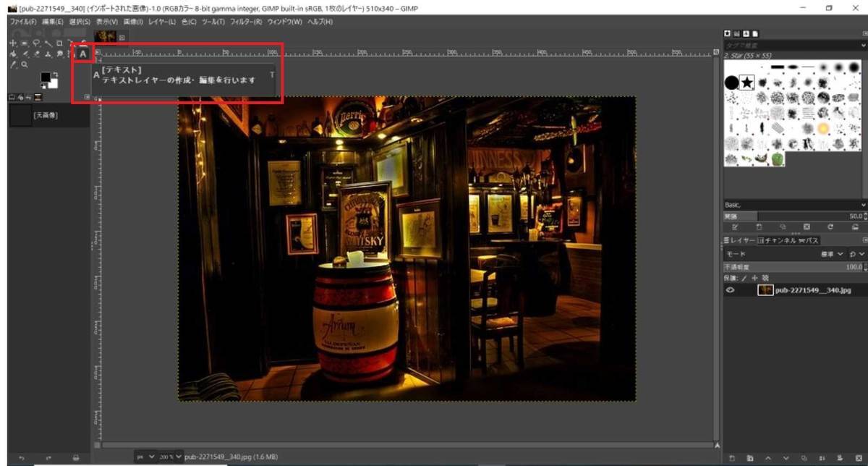Toggle lock position and size
The width and height of the screenshot is (868, 466).
754,278
